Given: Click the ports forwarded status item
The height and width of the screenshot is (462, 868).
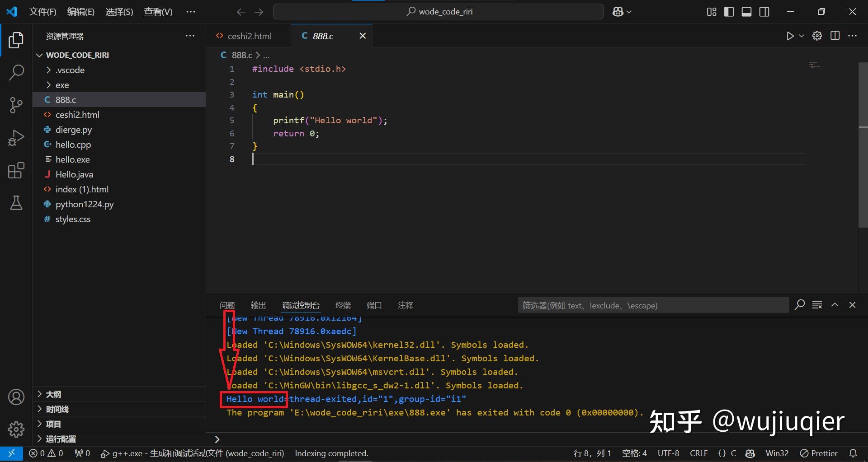Looking at the screenshot, I should [x=82, y=453].
